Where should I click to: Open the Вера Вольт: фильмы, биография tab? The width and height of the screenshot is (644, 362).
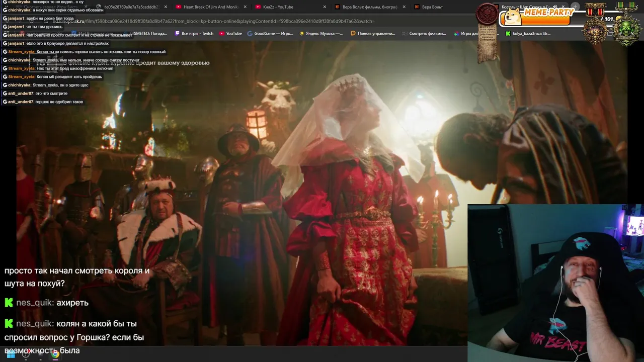pos(370,7)
